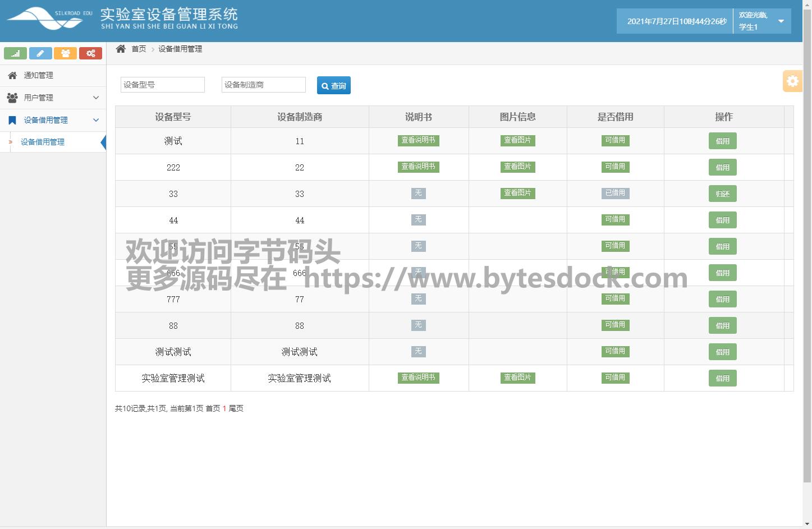Click the green chart shortcut icon
This screenshot has height=529, width=812.
coord(15,53)
